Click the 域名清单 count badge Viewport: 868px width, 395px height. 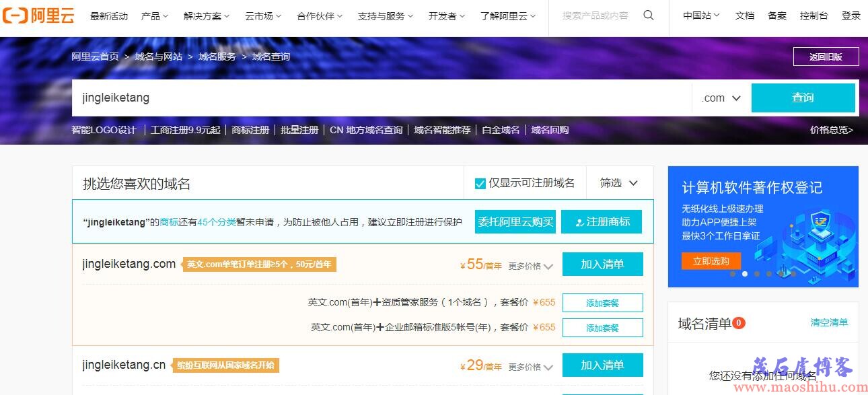point(739,323)
